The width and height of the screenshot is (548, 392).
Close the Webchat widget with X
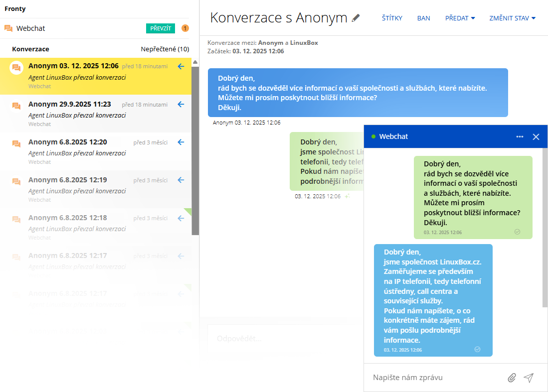coord(536,136)
